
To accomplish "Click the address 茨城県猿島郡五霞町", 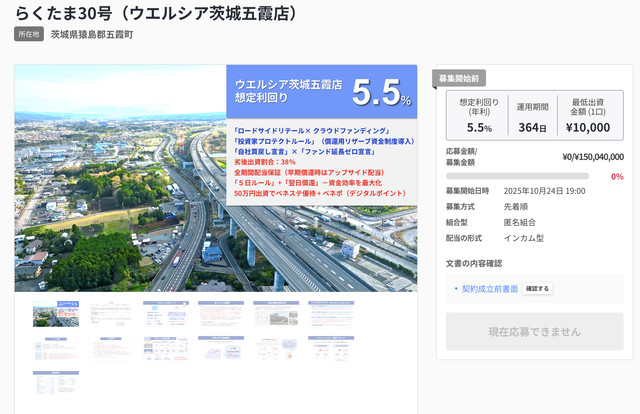I will [92, 35].
